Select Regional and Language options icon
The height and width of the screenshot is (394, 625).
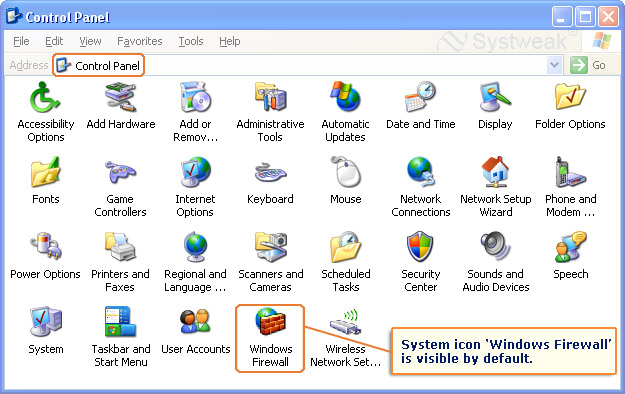pyautogui.click(x=195, y=246)
